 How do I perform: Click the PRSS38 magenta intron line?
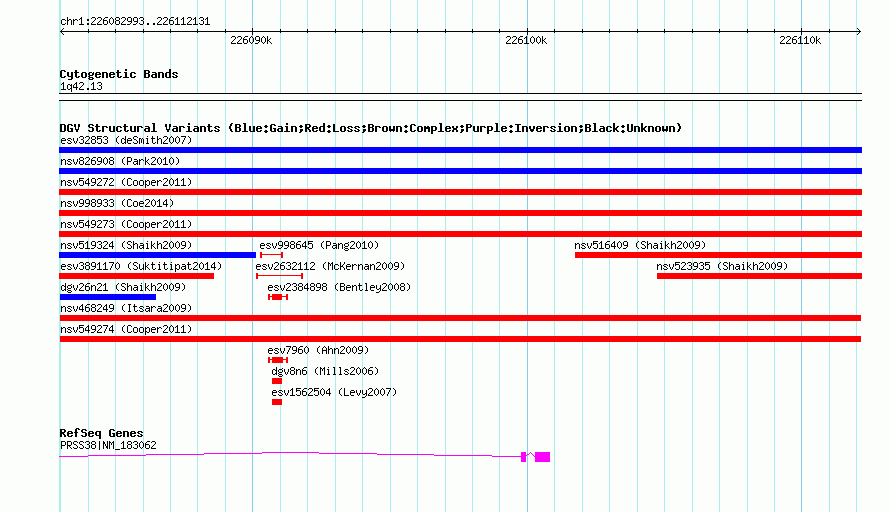pos(290,453)
